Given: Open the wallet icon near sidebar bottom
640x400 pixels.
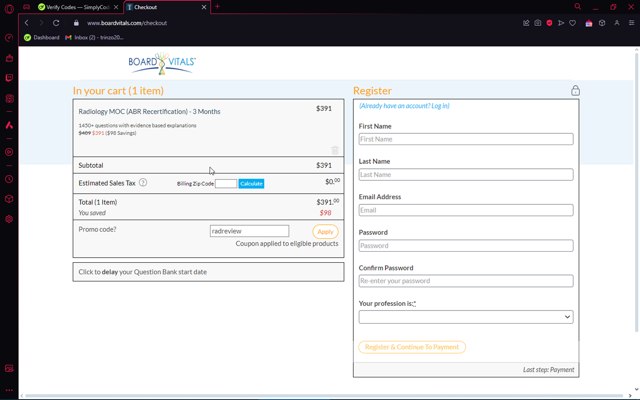Looking at the screenshot, I should [9, 369].
